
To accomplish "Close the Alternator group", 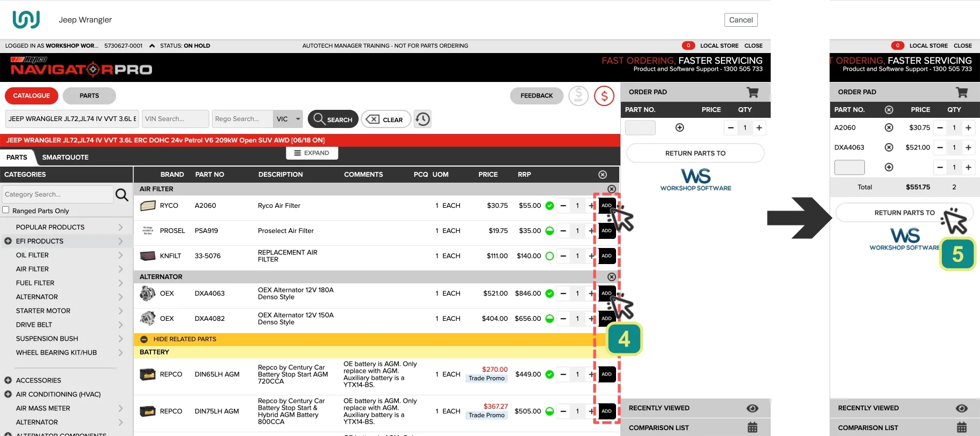I will click(612, 277).
